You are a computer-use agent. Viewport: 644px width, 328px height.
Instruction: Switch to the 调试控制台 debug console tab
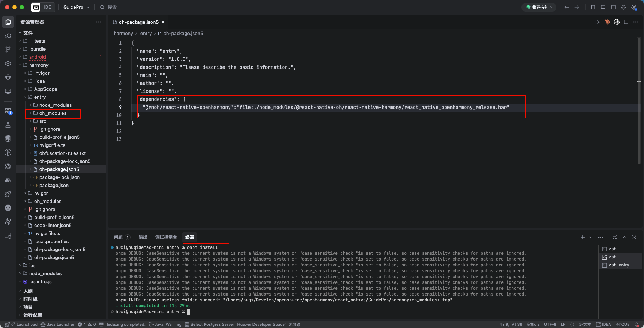[166, 237]
